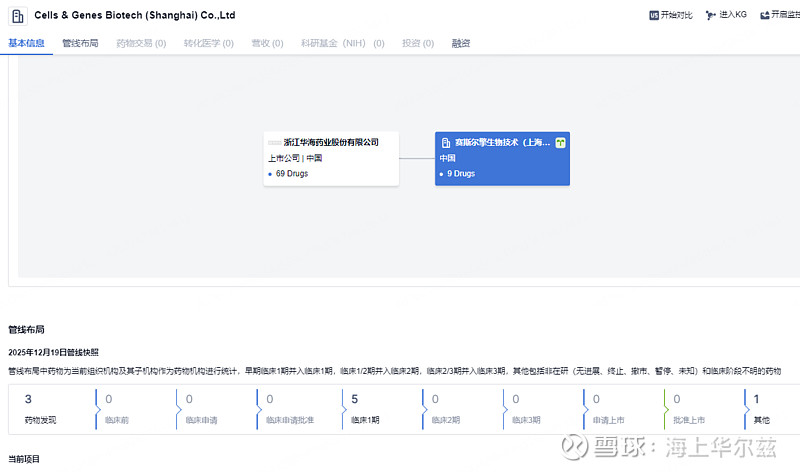The width and height of the screenshot is (800, 472).
Task: Click the Cells & Genes Biotech company title
Action: click(x=135, y=15)
